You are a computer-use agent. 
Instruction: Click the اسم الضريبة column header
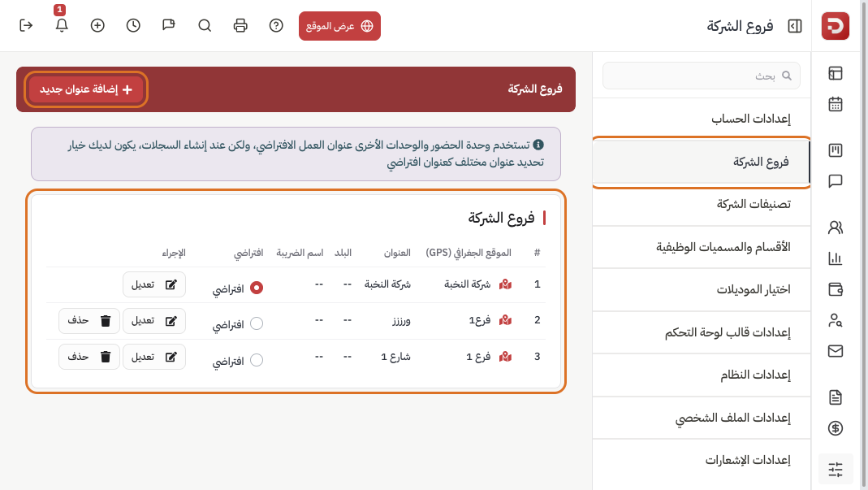click(300, 253)
